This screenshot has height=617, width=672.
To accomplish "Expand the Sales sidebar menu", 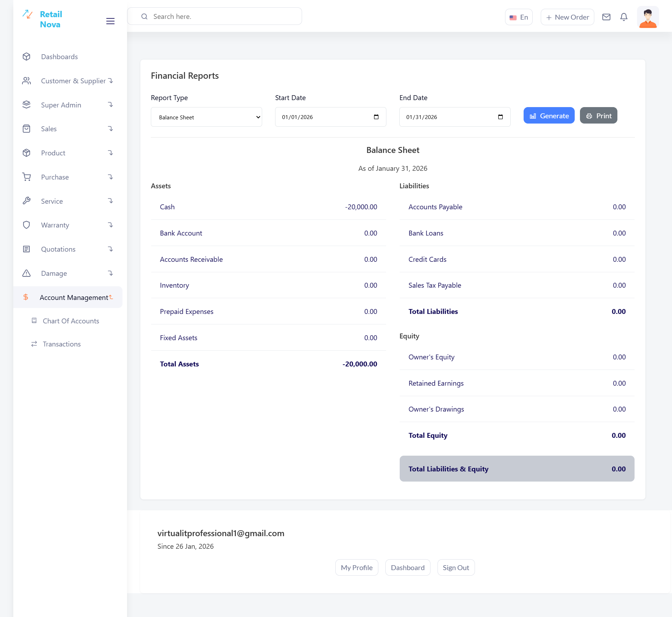I will [x=68, y=129].
